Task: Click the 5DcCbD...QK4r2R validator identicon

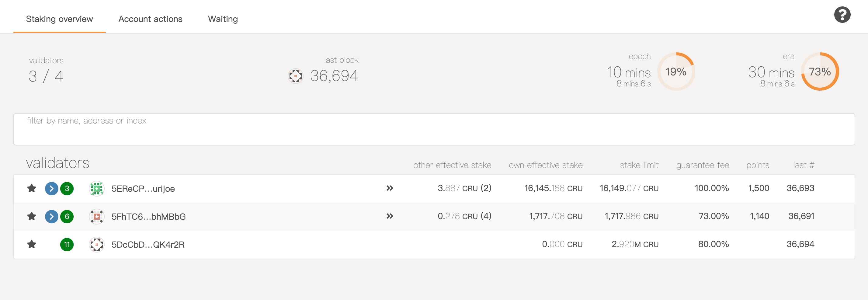Action: [x=97, y=244]
